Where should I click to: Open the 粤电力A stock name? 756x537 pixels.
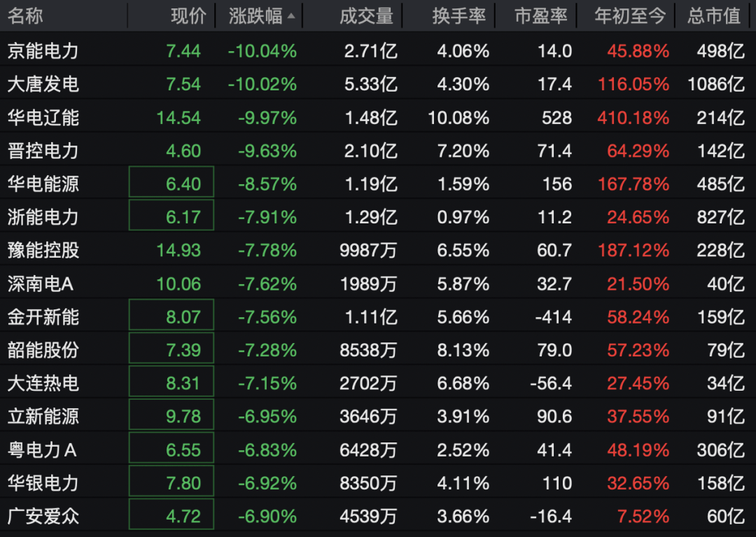[42, 450]
